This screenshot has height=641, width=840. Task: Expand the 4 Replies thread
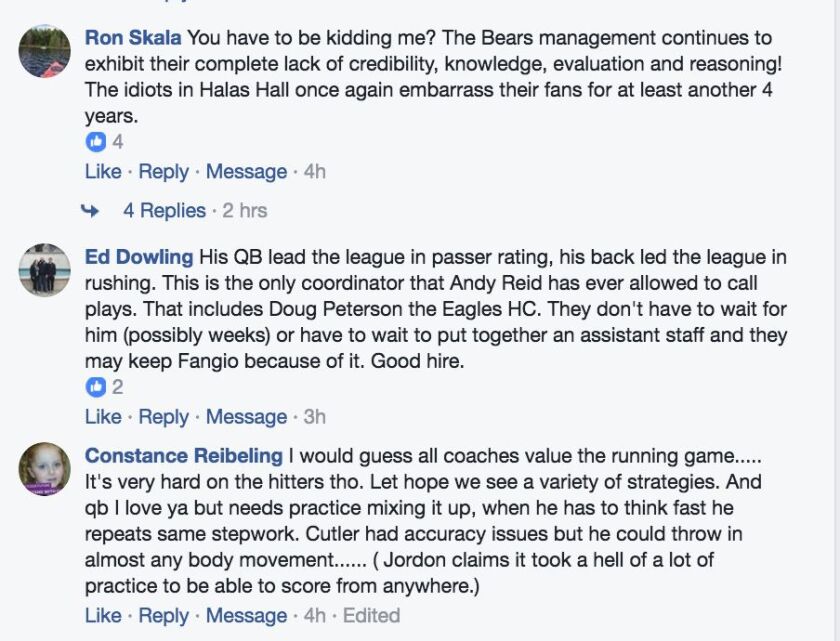[164, 210]
